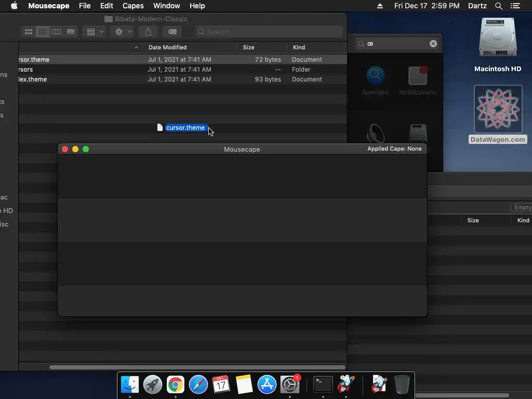
Task: Select the index.theme row at 93 bytes
Action: pos(182,79)
